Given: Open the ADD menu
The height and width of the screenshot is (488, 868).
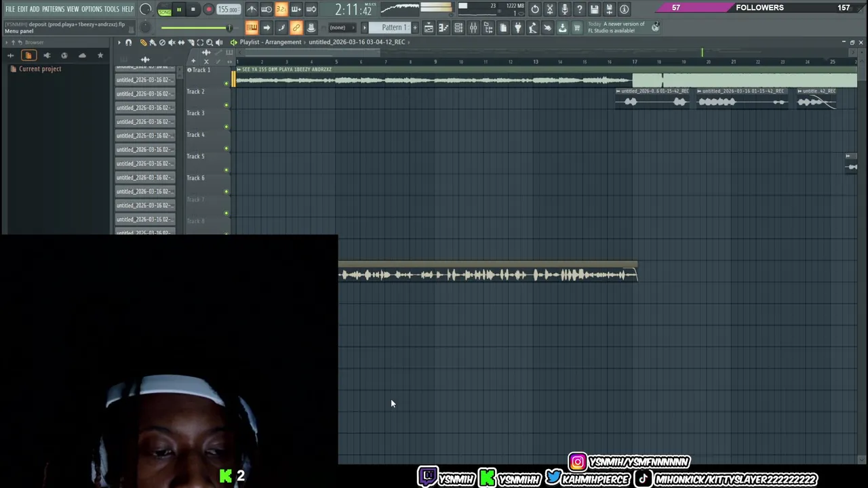Looking at the screenshot, I should coord(35,9).
